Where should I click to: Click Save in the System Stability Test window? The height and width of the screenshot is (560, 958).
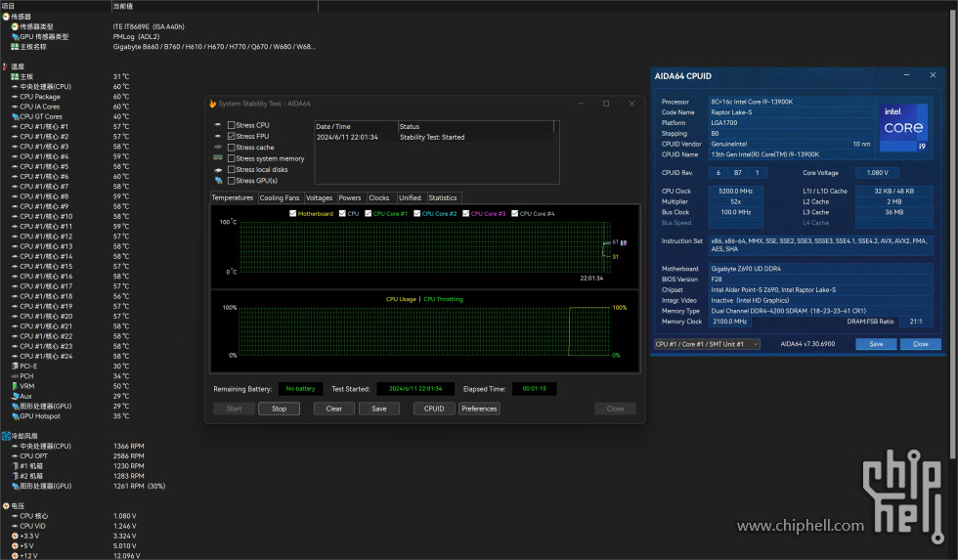coord(379,409)
